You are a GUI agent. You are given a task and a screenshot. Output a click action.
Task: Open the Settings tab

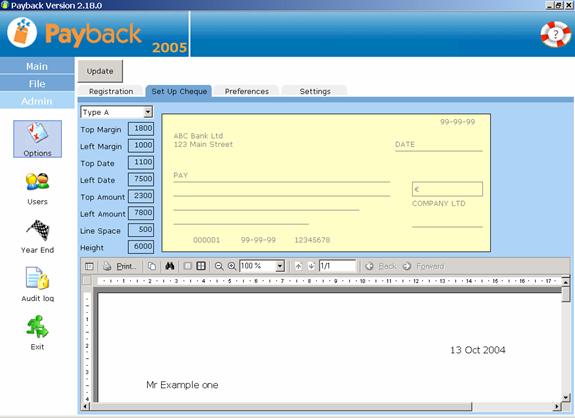[315, 91]
